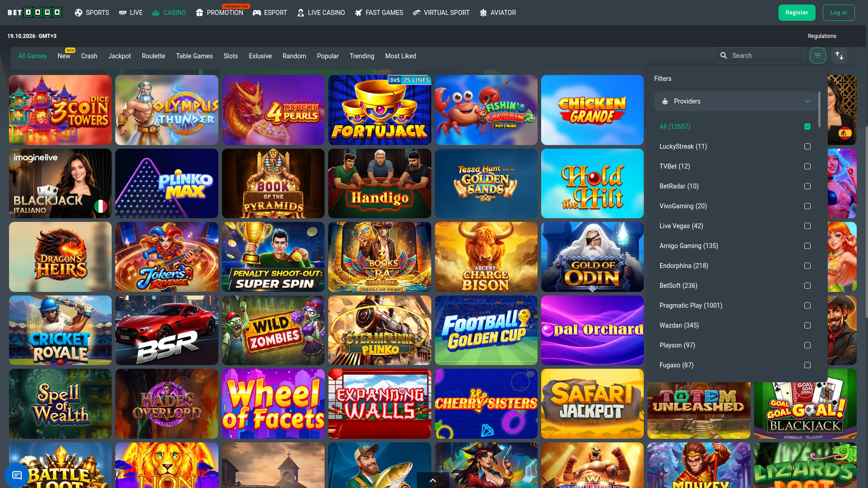Open Fast Games in the top navigation

point(379,13)
